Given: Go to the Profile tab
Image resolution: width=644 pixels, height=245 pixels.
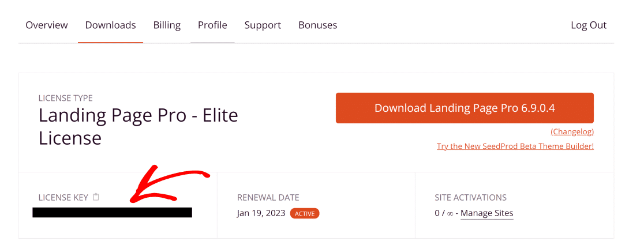Looking at the screenshot, I should [212, 25].
